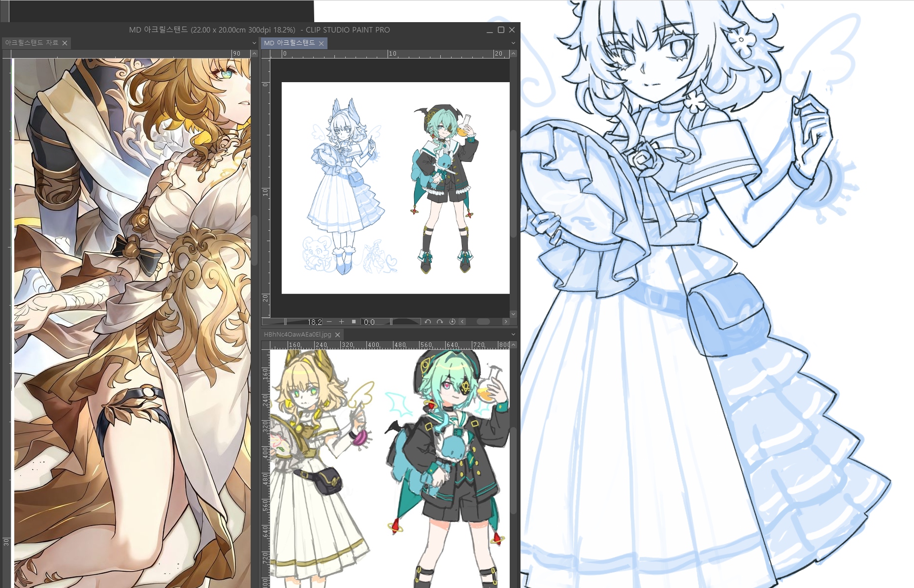Screen dimensions: 914x588
Task: Click the fit-to-screen square icon
Action: tap(354, 322)
